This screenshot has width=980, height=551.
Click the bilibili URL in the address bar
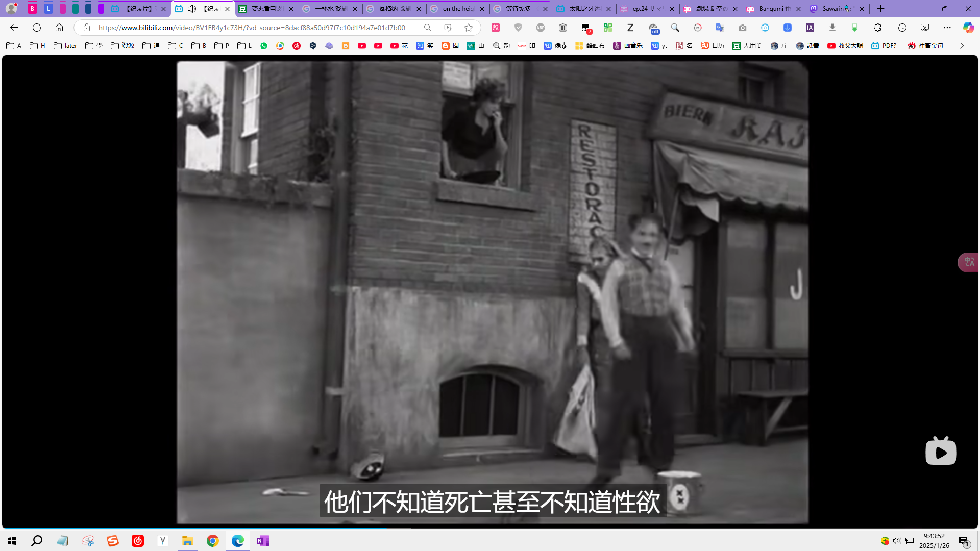(252, 28)
